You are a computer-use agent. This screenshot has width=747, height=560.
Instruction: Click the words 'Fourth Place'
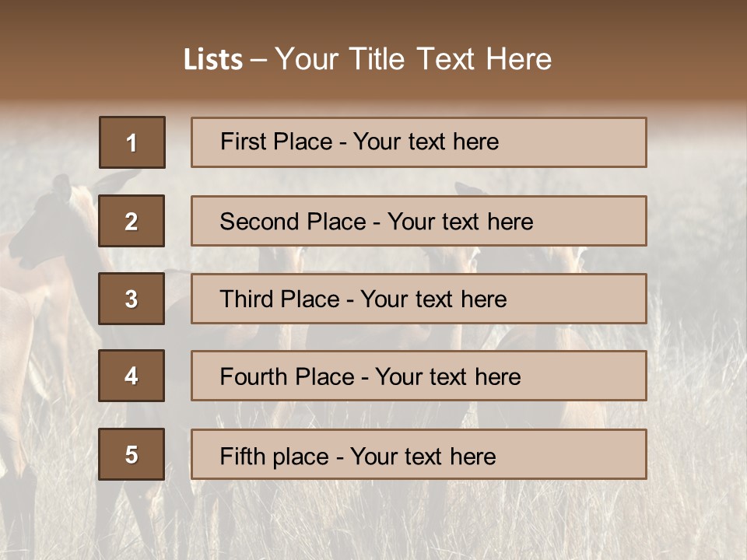287,377
